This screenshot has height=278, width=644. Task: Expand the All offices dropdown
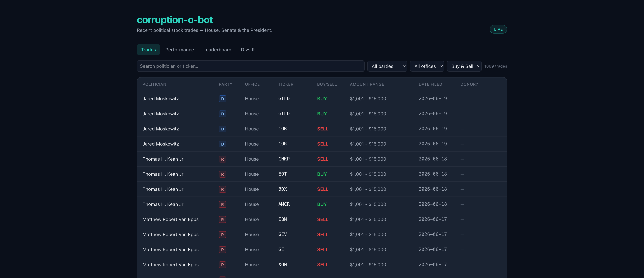coord(427,66)
